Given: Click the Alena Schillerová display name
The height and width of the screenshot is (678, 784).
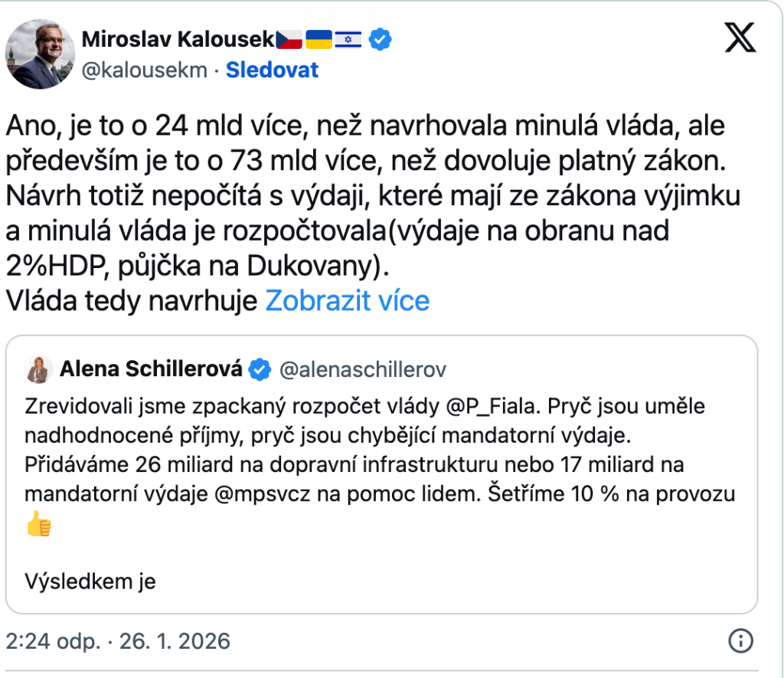Looking at the screenshot, I should tap(151, 370).
